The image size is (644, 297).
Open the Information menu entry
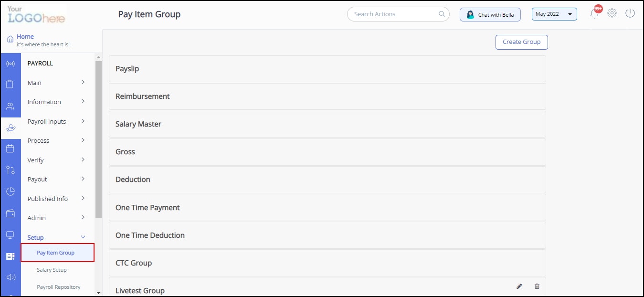pos(44,102)
